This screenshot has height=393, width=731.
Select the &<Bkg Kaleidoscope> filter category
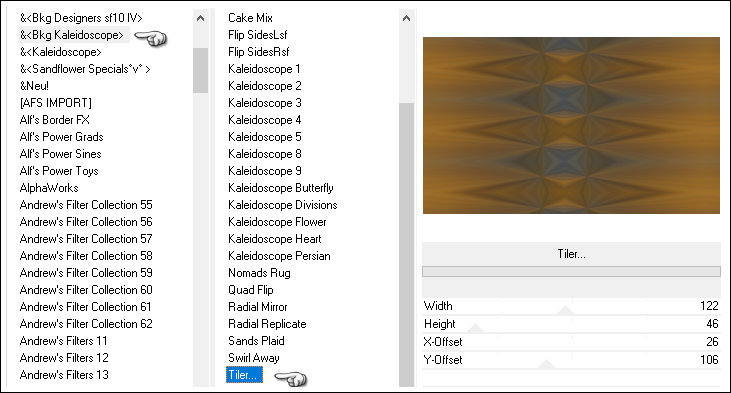tap(73, 35)
